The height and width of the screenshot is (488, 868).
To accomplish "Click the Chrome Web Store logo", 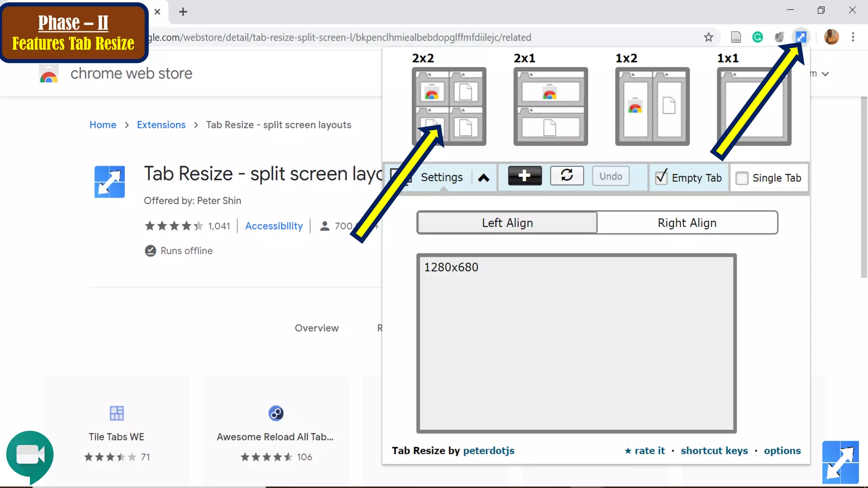I will (x=49, y=74).
